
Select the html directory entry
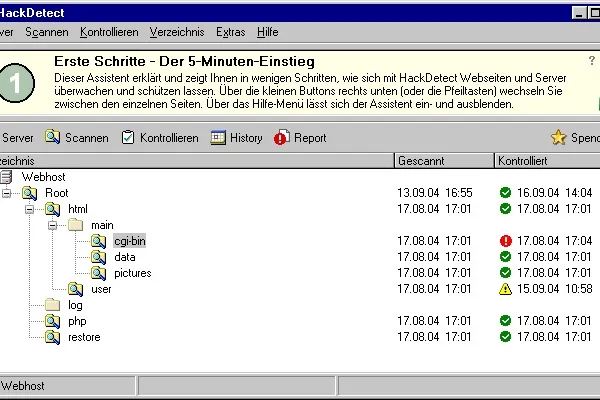(78, 209)
